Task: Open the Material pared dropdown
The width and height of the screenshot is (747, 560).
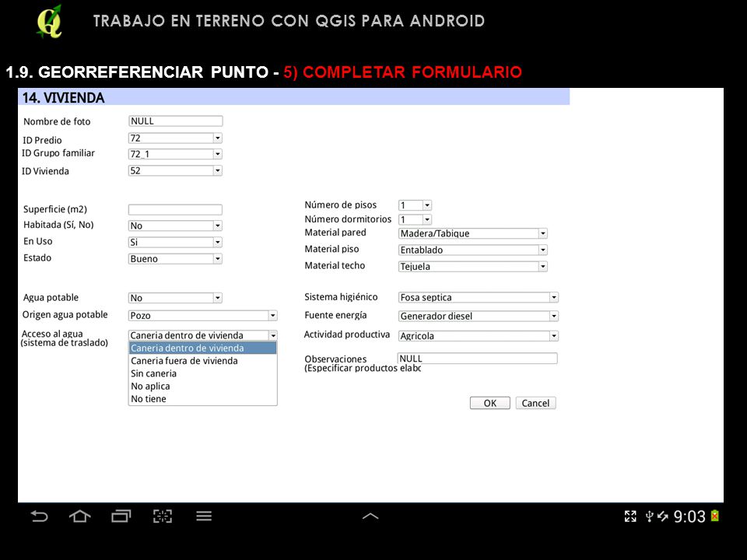Action: 473,233
